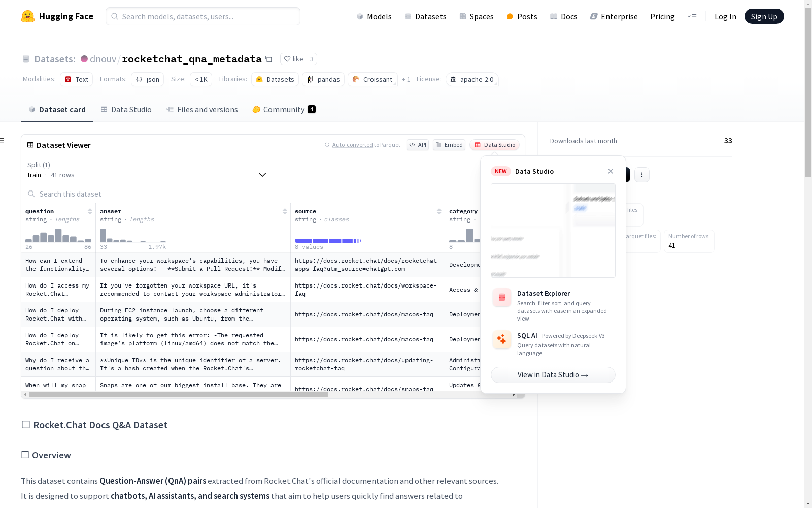Image resolution: width=812 pixels, height=508 pixels.
Task: Click the Croissant library tag
Action: pos(373,79)
